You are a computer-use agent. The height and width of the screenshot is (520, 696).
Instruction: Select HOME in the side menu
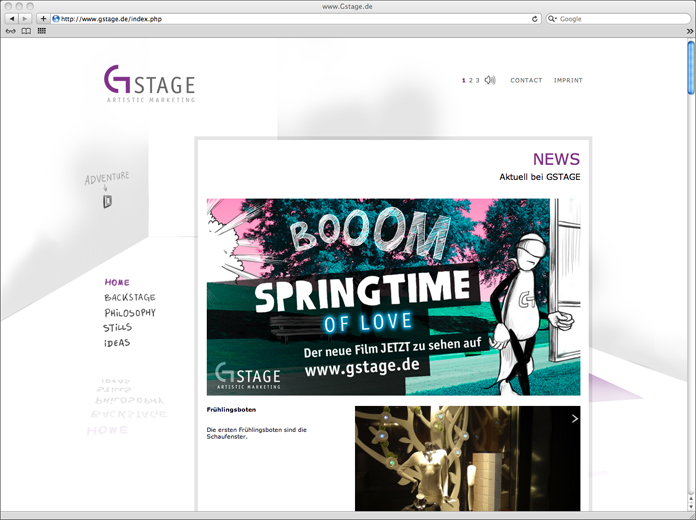pyautogui.click(x=117, y=282)
